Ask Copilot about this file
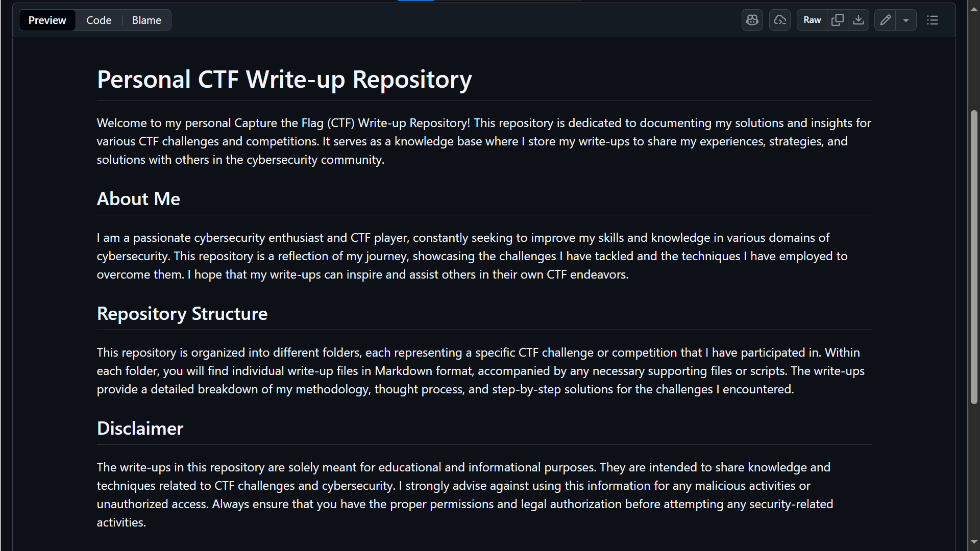The height and width of the screenshot is (551, 980). coord(752,20)
